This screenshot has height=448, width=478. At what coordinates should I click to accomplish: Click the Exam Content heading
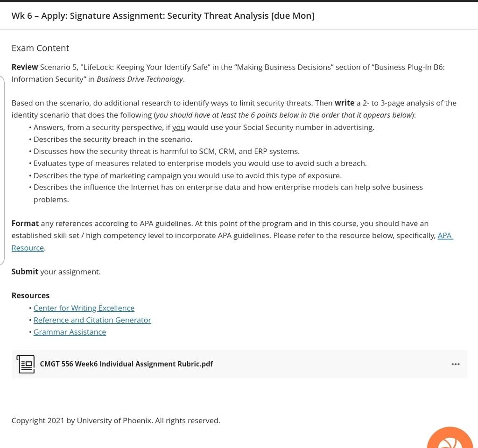pos(40,48)
